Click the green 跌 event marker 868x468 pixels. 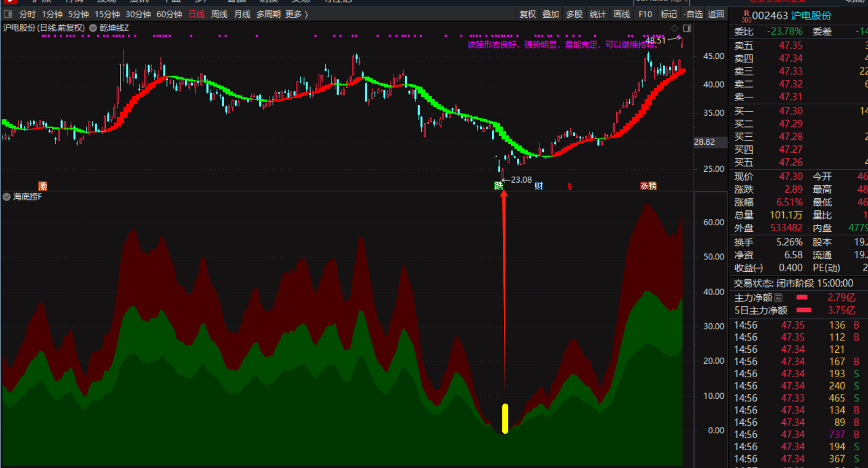point(499,186)
